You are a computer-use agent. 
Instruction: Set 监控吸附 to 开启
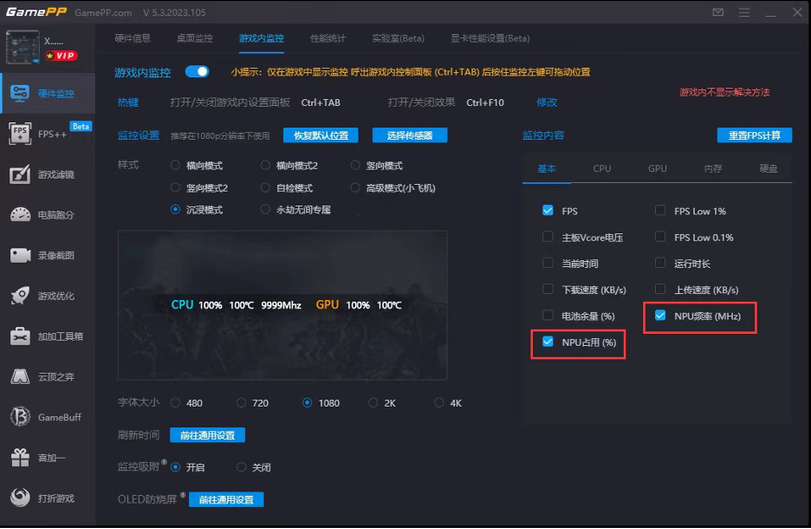pos(175,467)
